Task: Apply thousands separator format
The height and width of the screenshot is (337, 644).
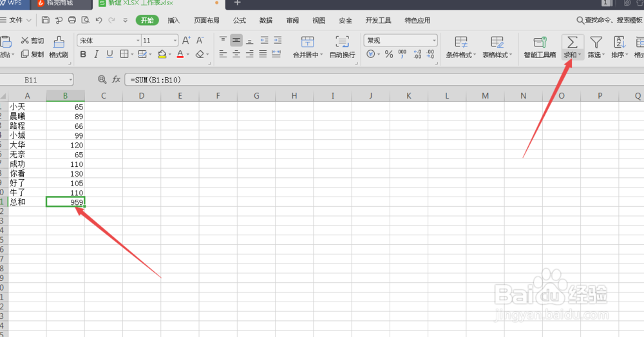Action: point(402,54)
